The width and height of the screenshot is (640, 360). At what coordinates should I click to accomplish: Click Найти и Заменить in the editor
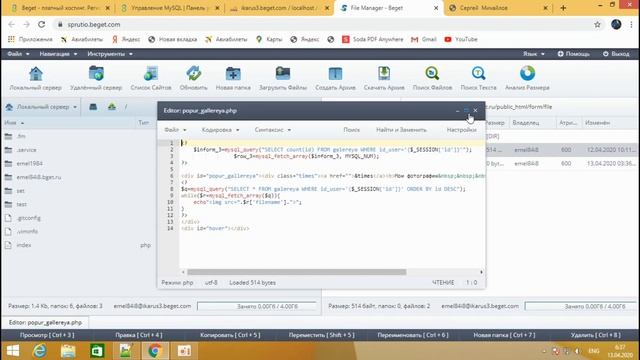(401, 130)
